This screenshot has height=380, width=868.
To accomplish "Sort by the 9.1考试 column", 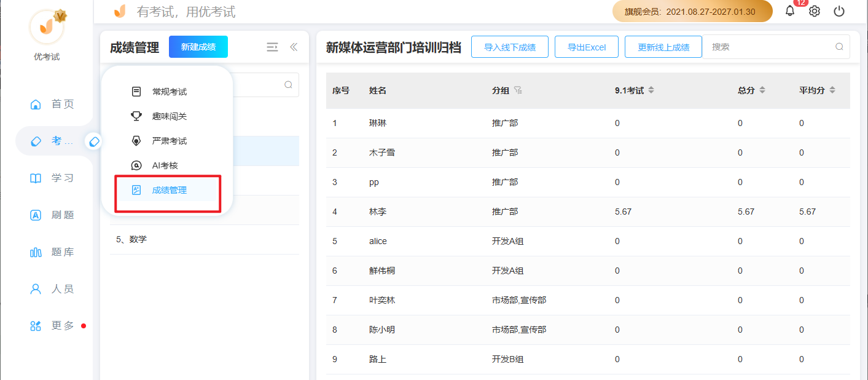I will (651, 90).
